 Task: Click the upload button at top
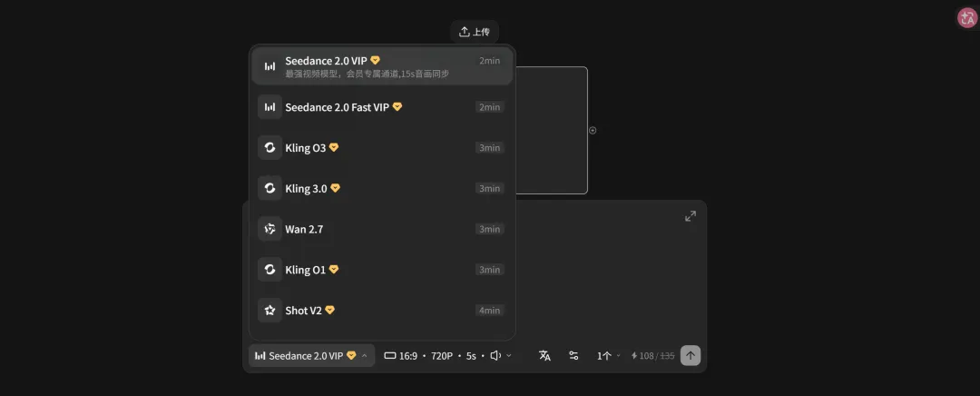tap(475, 32)
